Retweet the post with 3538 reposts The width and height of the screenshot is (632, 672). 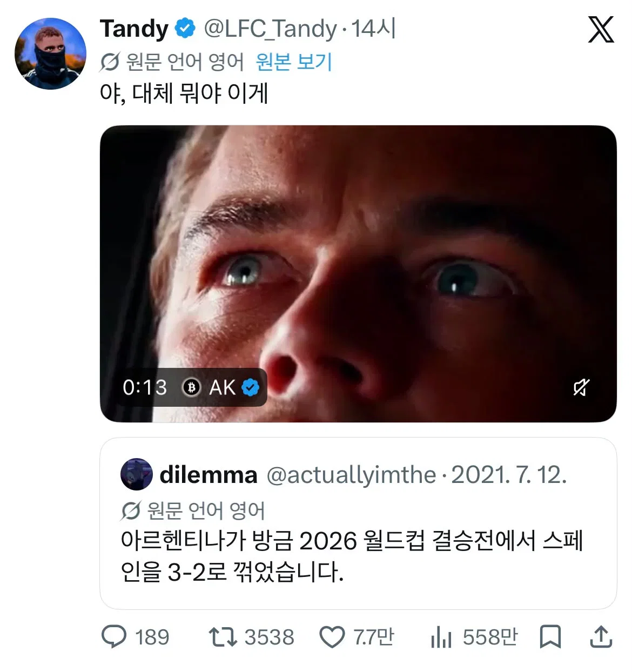click(252, 637)
